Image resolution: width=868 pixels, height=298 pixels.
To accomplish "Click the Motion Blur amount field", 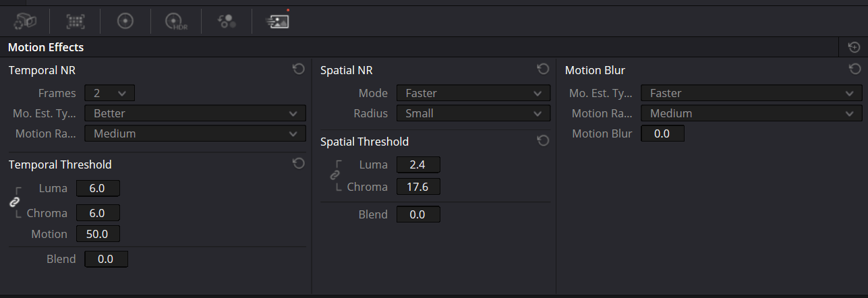I will (x=662, y=133).
